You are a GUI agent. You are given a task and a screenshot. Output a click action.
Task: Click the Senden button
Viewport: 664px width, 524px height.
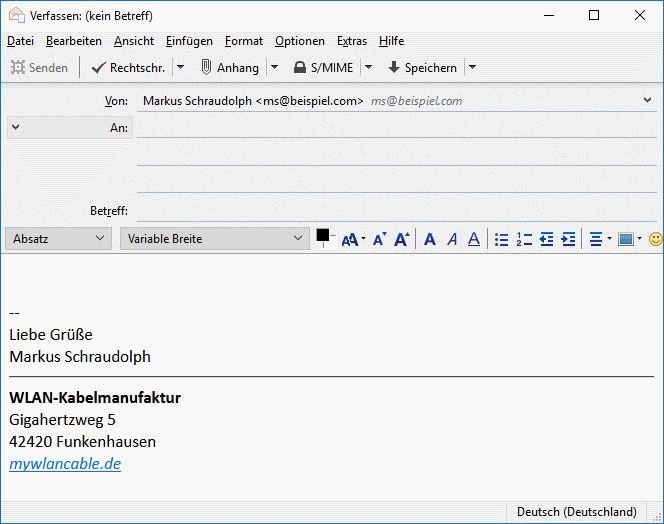click(39, 68)
